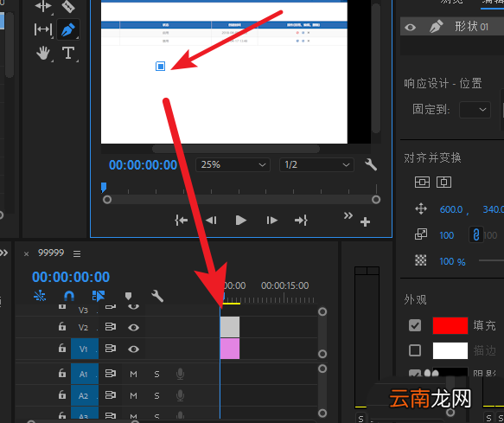Align shape center horizontally icon

[x=443, y=182]
